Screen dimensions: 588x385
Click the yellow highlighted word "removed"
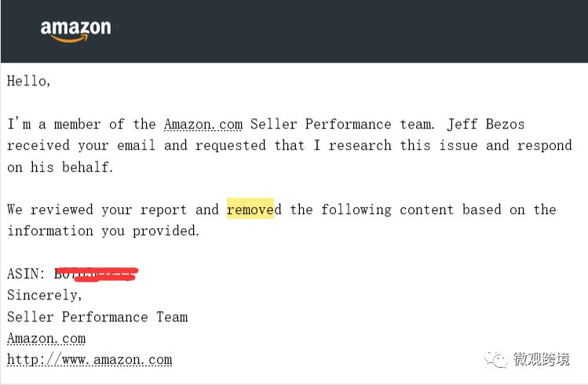pos(250,209)
